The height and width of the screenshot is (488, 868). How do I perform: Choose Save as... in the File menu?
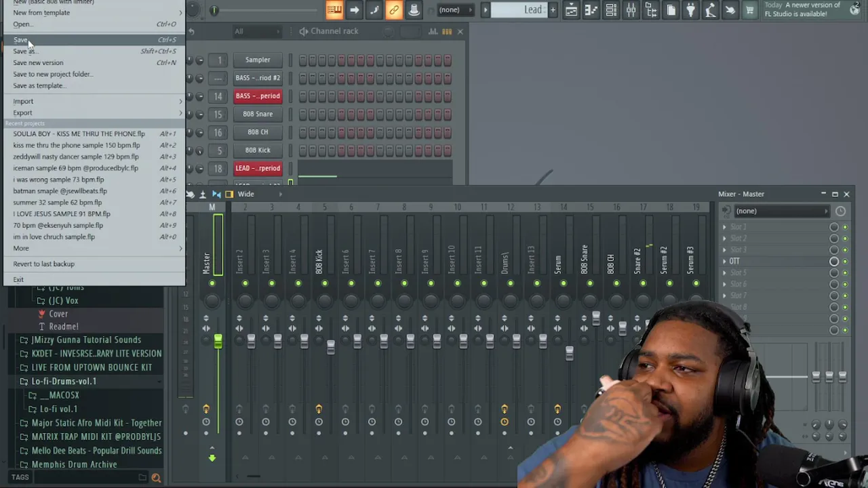coord(93,52)
